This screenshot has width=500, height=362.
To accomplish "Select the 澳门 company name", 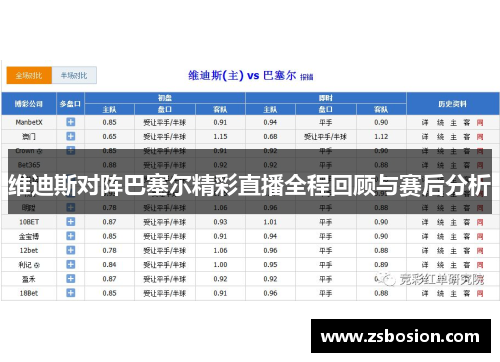I will click(29, 137).
